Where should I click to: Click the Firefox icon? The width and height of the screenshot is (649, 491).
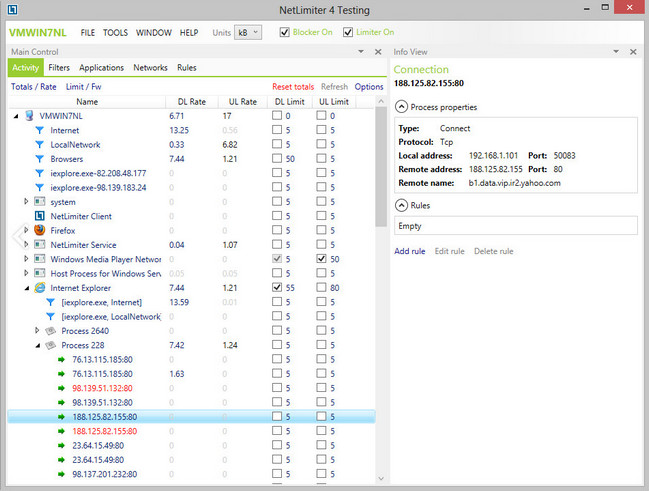point(40,230)
